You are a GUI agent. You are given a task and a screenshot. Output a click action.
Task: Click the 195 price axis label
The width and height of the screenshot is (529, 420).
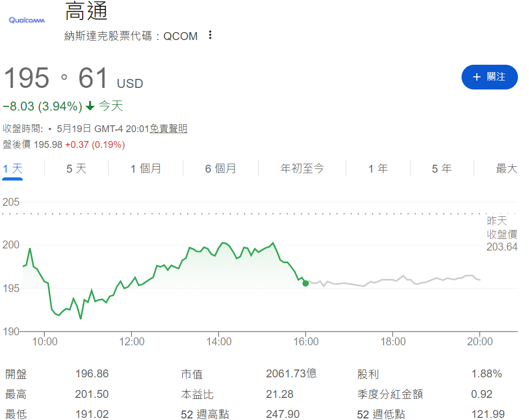pyautogui.click(x=11, y=288)
